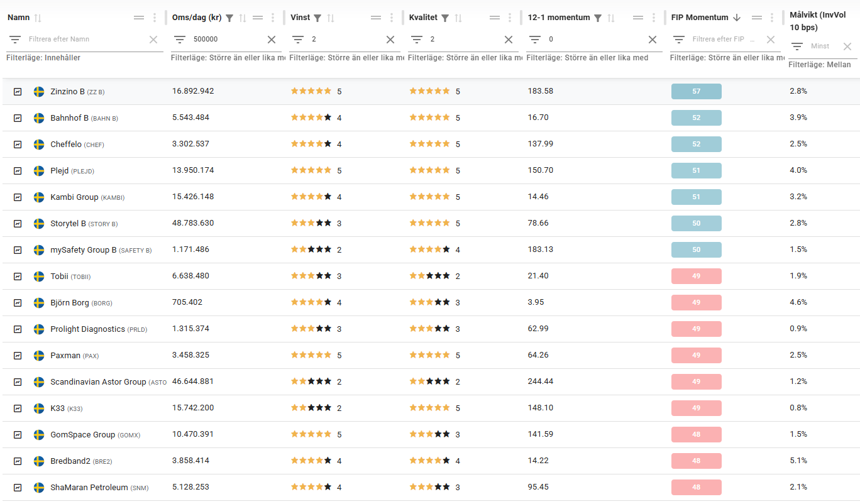860x504 pixels.
Task: Open the chart icon for Zinzino B
Action: tap(18, 92)
